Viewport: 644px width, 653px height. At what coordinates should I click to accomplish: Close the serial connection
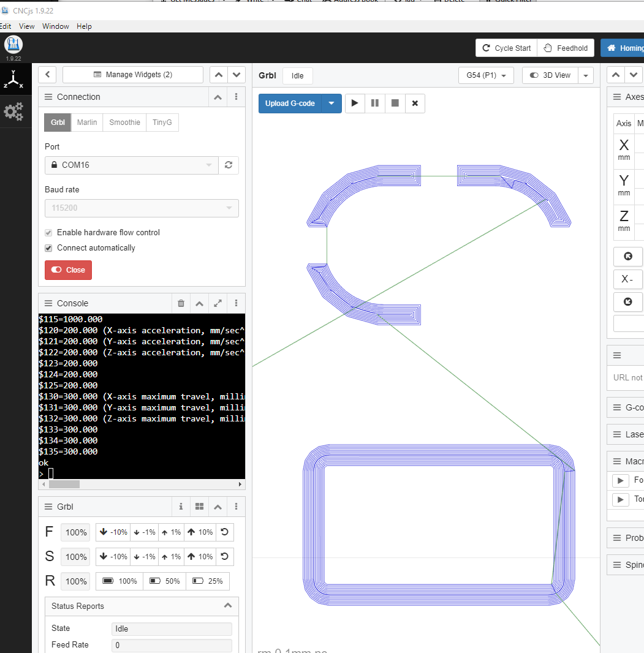click(x=68, y=270)
